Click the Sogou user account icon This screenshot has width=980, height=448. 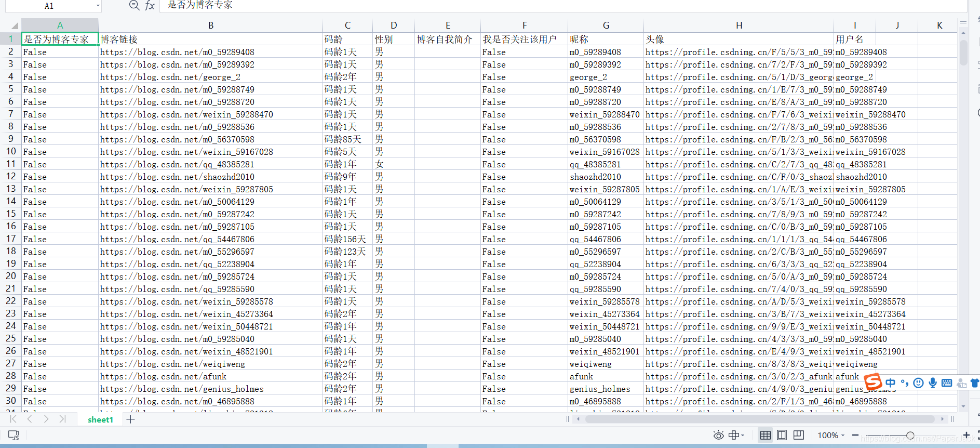pos(961,383)
